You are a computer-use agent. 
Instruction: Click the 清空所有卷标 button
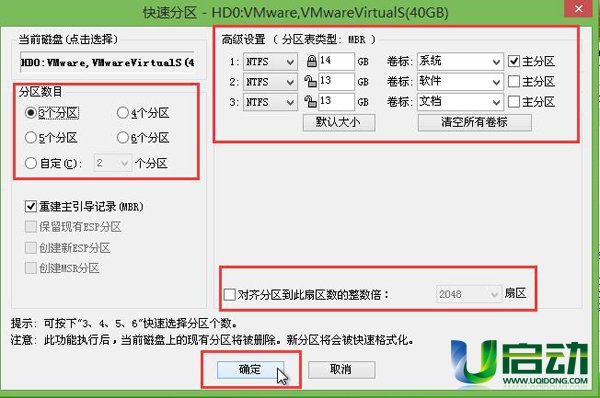pyautogui.click(x=474, y=122)
